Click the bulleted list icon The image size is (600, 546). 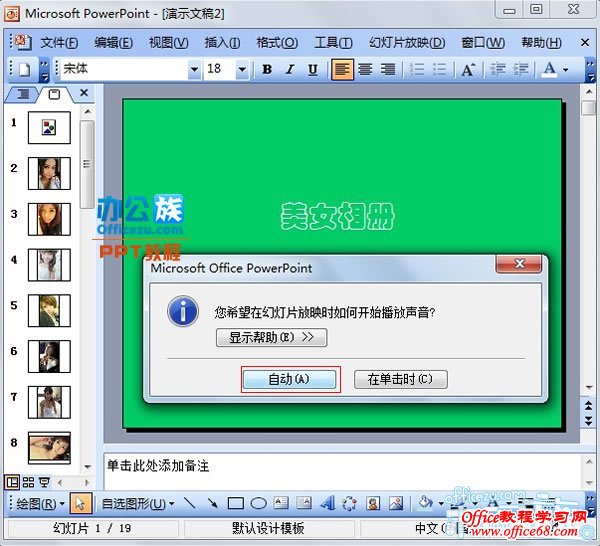[439, 70]
